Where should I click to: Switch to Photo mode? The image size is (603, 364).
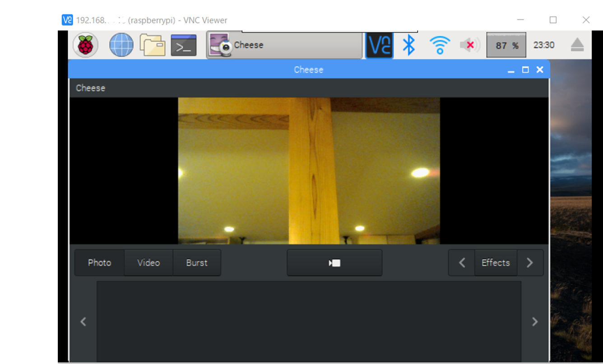(99, 263)
